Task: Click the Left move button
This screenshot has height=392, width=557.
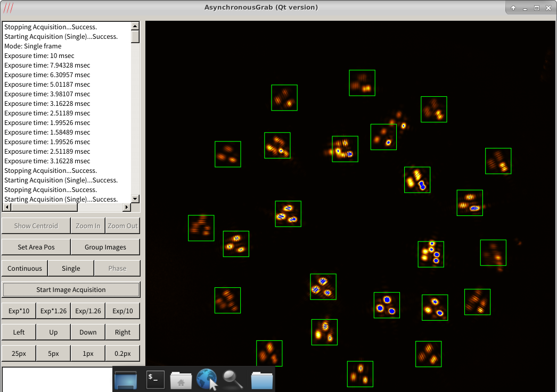Action: click(x=19, y=332)
